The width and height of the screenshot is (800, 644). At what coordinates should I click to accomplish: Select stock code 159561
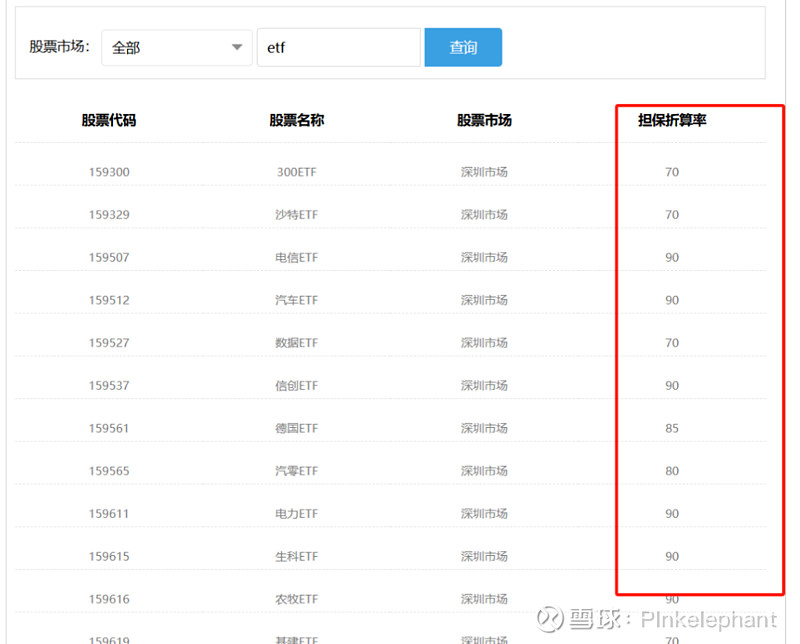point(109,428)
